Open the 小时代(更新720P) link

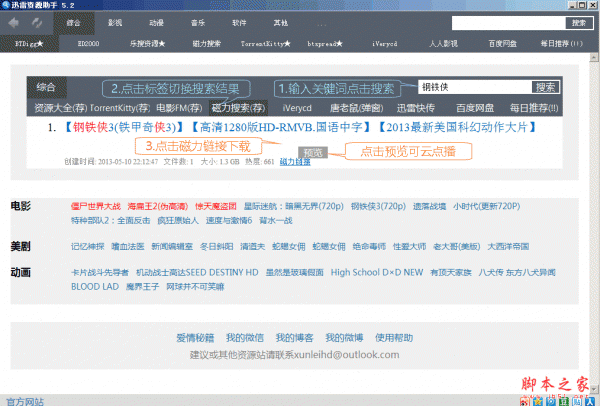[x=486, y=206]
